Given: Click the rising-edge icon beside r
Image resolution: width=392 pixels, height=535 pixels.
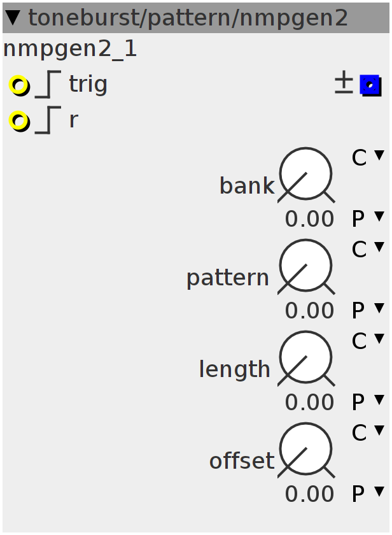Looking at the screenshot, I should click(48, 120).
